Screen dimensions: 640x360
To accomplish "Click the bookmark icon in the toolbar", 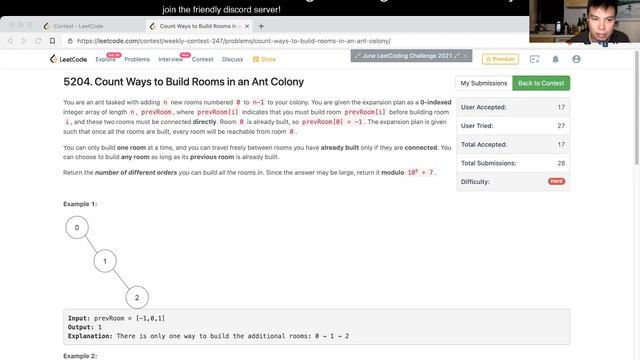I will pyautogui.click(x=52, y=41).
